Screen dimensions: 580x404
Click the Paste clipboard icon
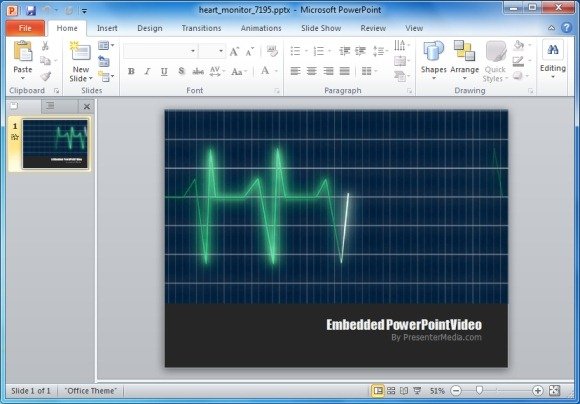coord(23,51)
